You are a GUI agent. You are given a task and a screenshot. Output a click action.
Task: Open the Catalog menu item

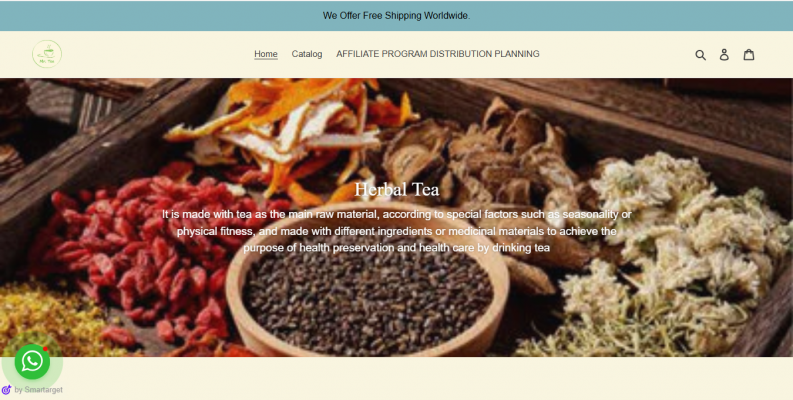pyautogui.click(x=306, y=54)
